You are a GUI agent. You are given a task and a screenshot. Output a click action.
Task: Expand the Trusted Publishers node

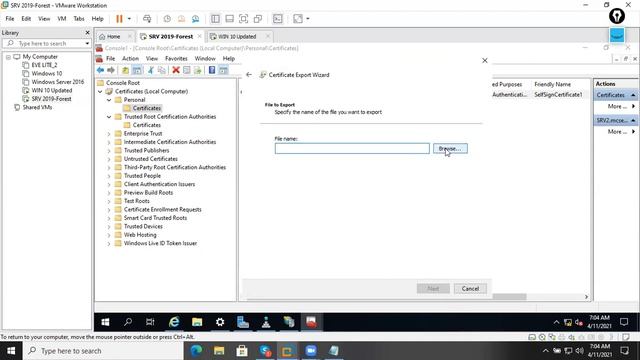coord(109,151)
